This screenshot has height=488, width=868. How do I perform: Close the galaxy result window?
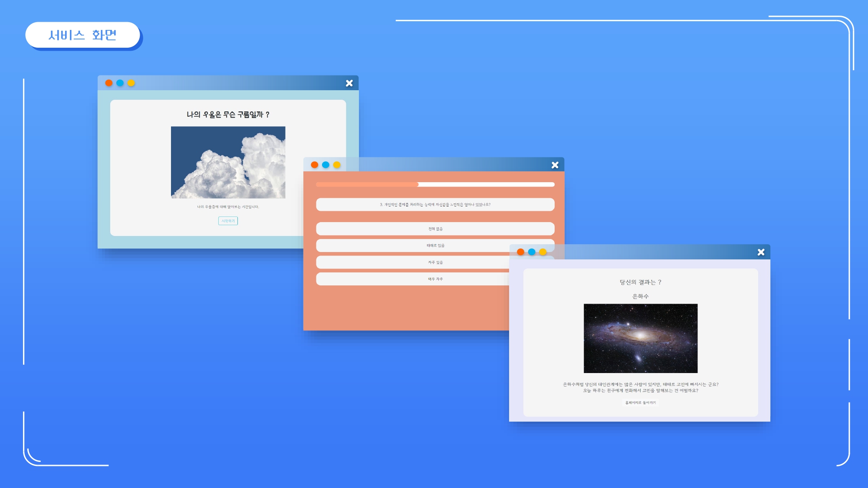point(761,252)
